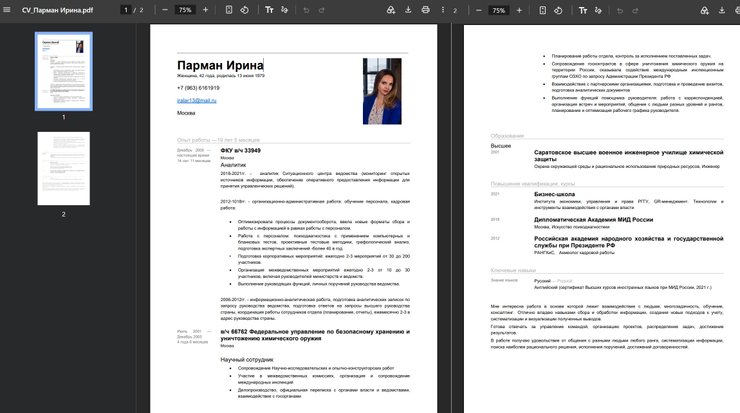Save to Google Drive in right viewer

705,10
